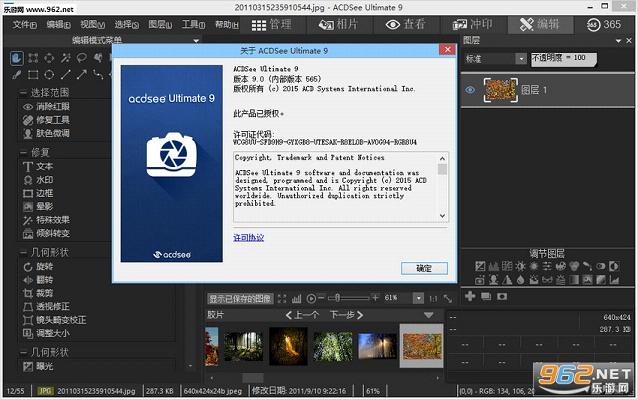Select the rectangular marquee selection tool
Screen dimensions: 638x400
click(33, 58)
